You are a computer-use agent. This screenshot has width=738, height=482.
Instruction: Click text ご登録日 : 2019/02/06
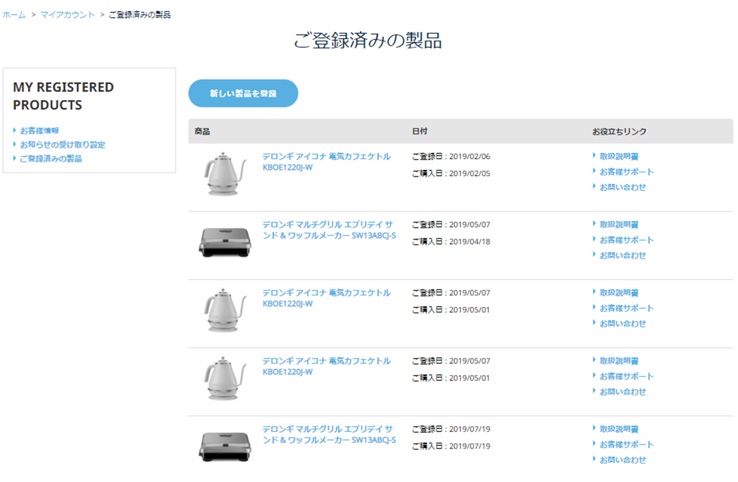[x=451, y=156]
